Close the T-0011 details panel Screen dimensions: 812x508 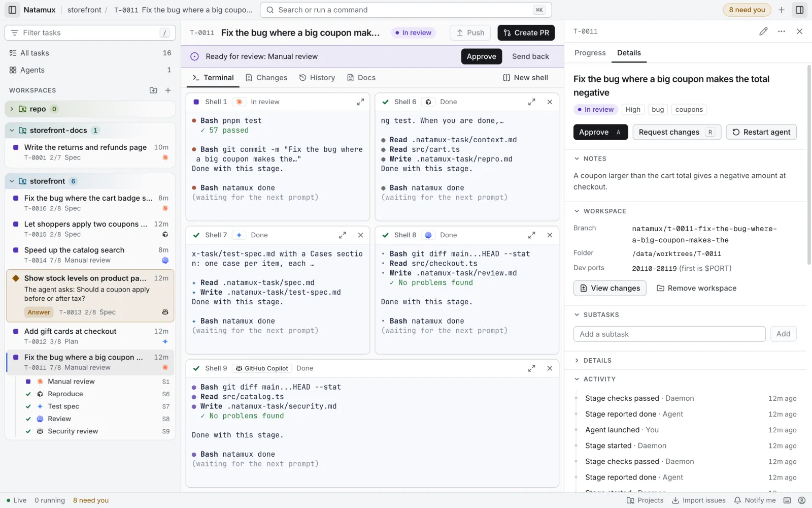coord(799,31)
